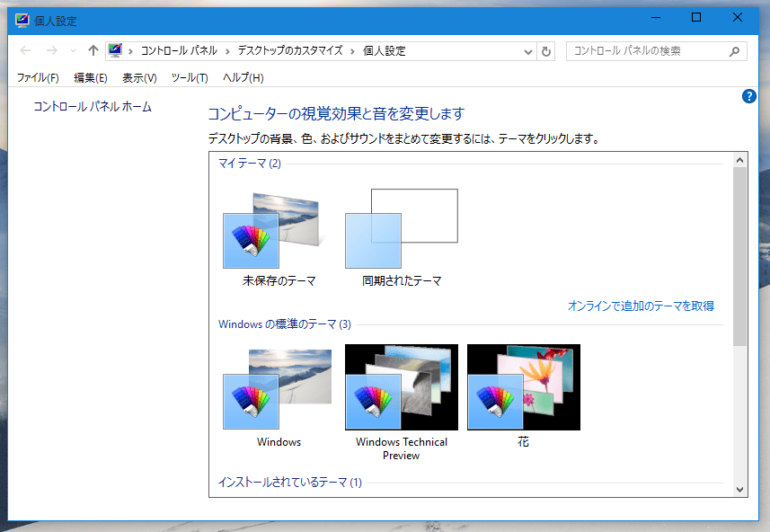The height and width of the screenshot is (532, 770).
Task: Click オンラインで追加のテーマを取得 link
Action: tap(641, 306)
